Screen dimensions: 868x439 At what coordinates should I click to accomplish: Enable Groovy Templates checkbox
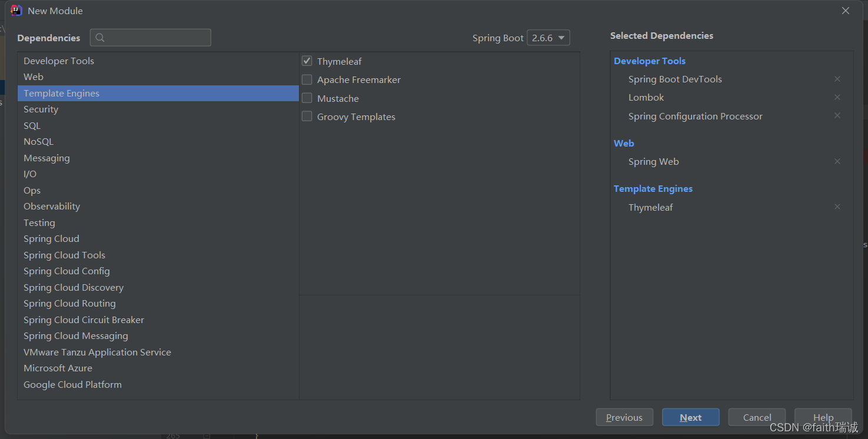[307, 117]
